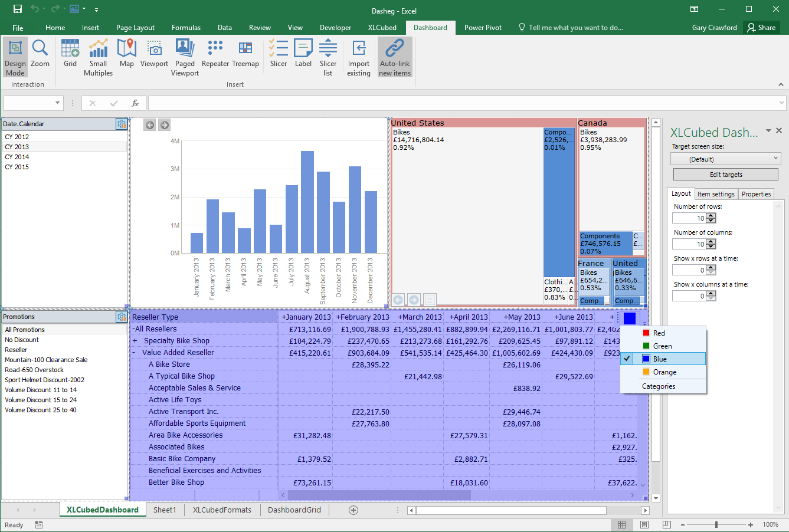The width and height of the screenshot is (789, 532).
Task: Toggle Design Mode off
Action: 15,58
